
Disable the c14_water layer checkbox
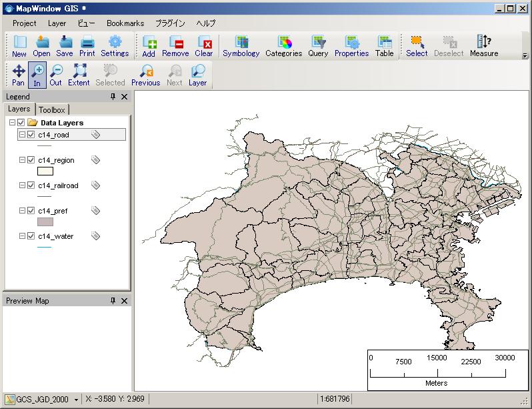31,236
